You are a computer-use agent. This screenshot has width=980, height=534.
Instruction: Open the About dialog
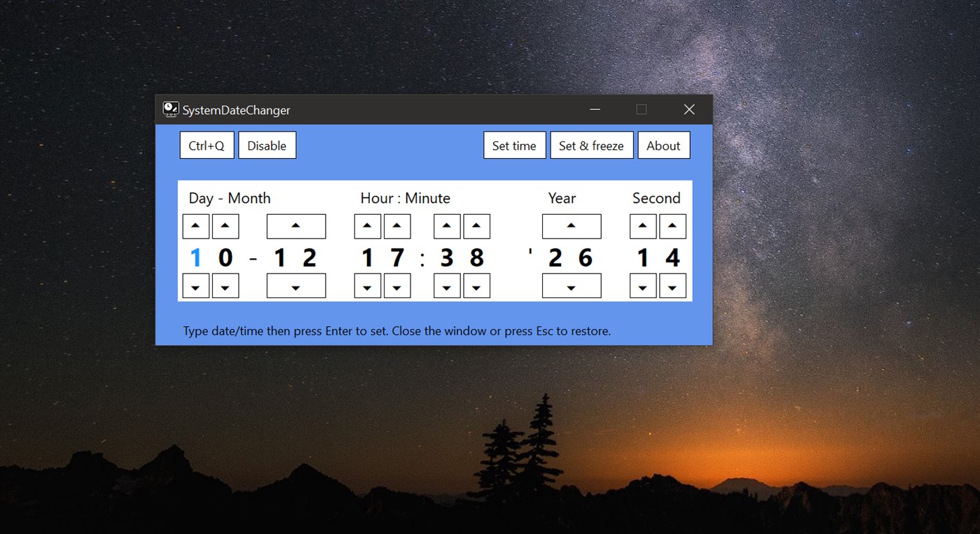(x=663, y=146)
